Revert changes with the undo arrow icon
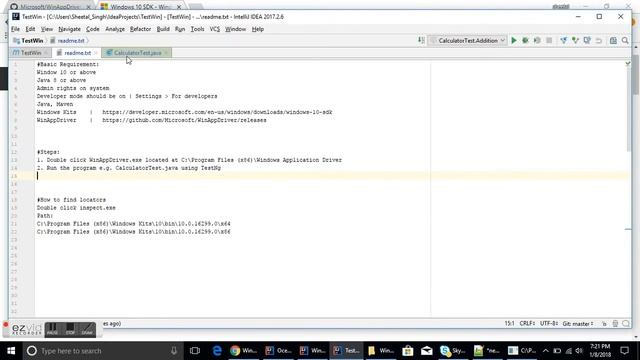This screenshot has width=640, height=360. coord(599,40)
